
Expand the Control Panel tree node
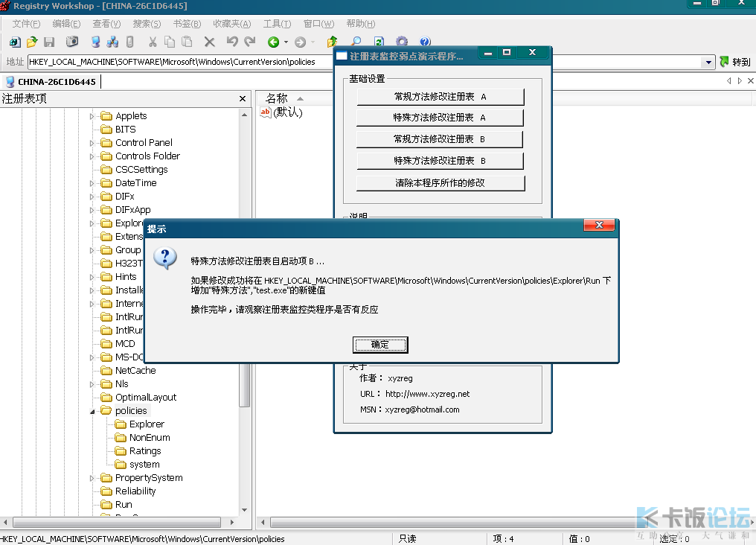(92, 143)
